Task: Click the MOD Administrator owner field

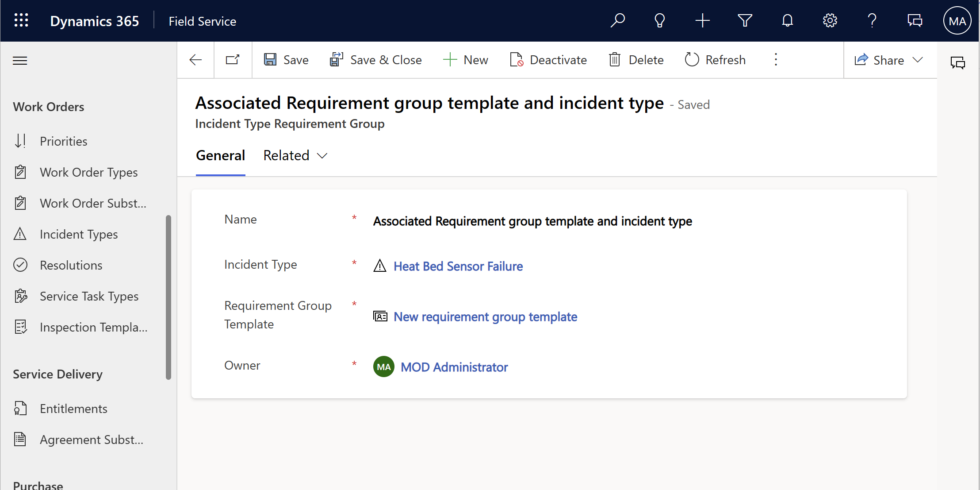Action: 454,366
